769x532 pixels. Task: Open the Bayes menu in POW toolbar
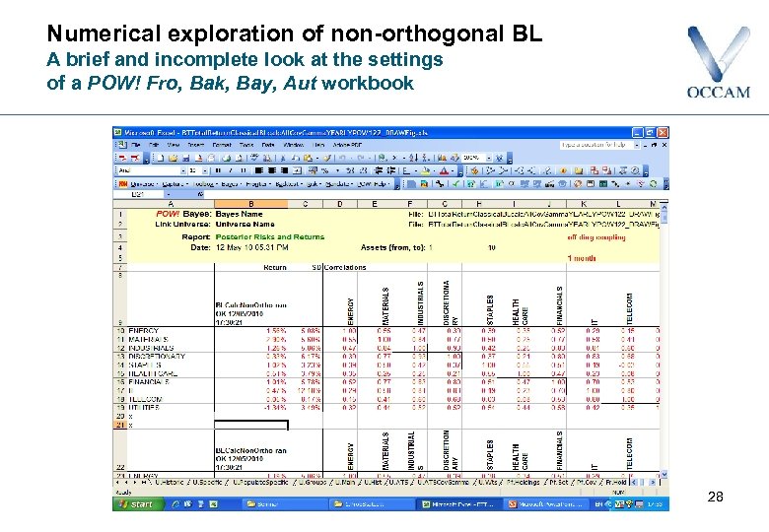click(230, 184)
